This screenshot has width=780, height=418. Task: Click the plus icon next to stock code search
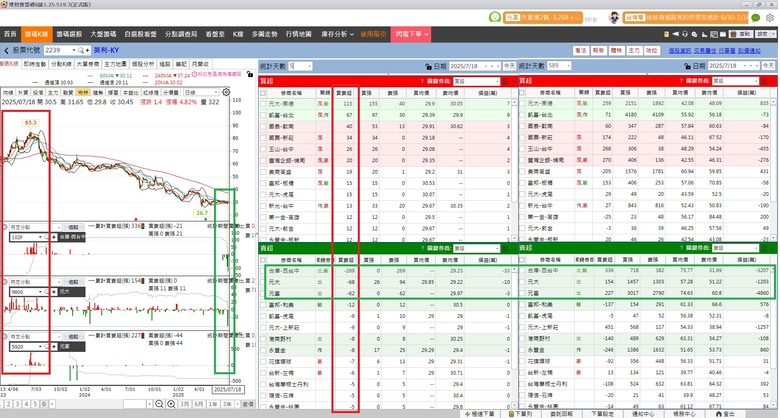point(88,51)
